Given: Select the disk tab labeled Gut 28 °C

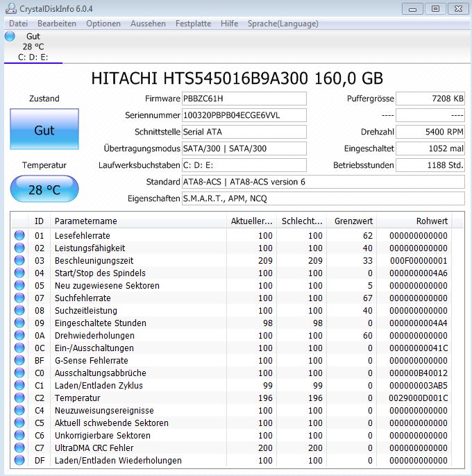Looking at the screenshot, I should coord(33,46).
